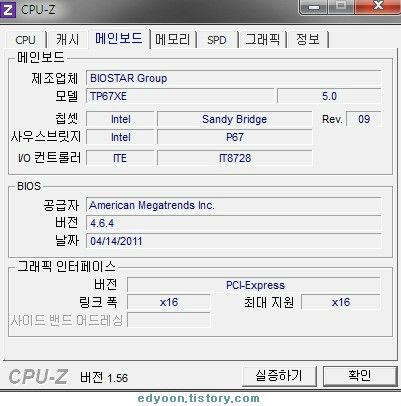The image size is (401, 406).
Task: Click the I/O controller vendor ITE
Action: coord(120,158)
